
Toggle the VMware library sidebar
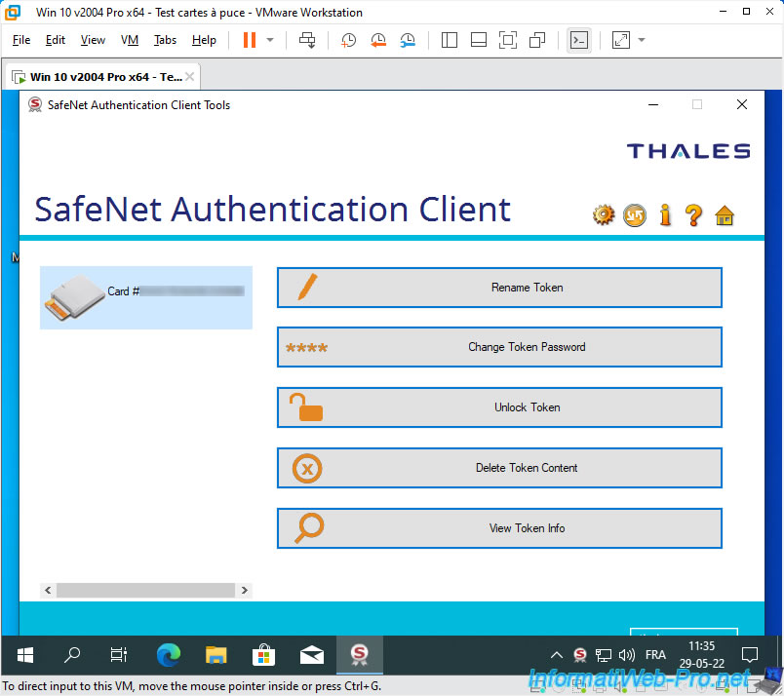449,40
